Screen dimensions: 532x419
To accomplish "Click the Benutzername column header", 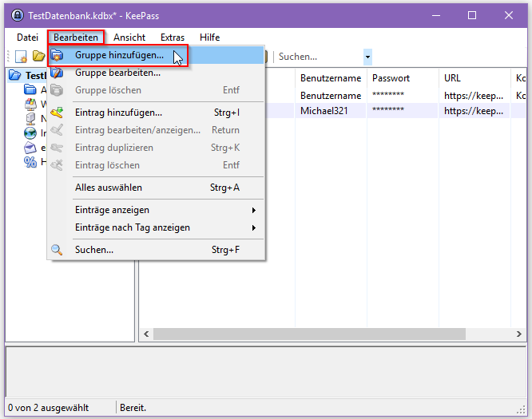I will pyautogui.click(x=331, y=78).
